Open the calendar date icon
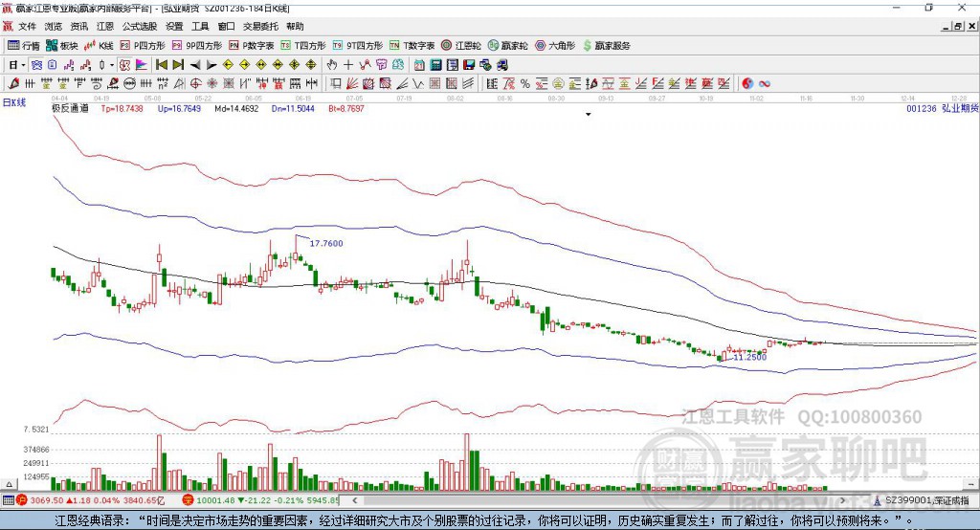This screenshot has height=530, width=980. tap(419, 64)
